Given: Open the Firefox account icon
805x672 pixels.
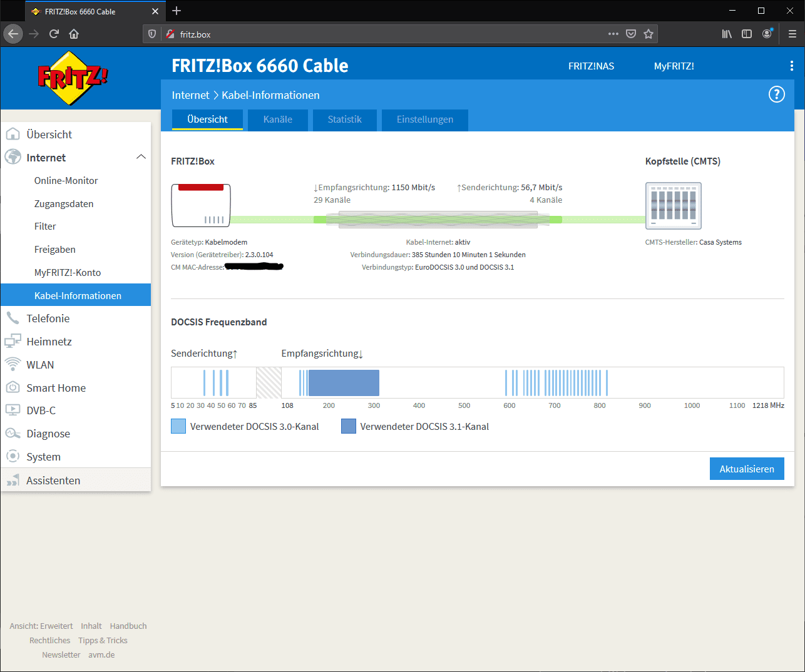Looking at the screenshot, I should pos(767,33).
